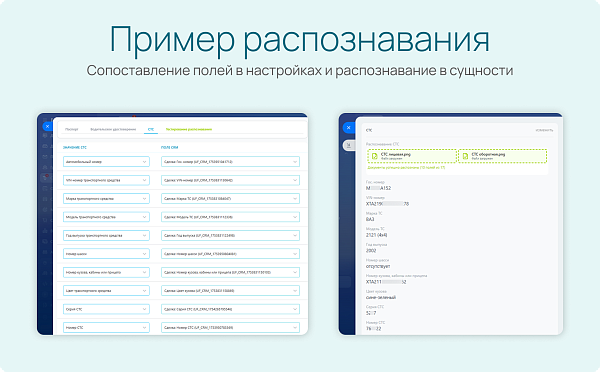Open the CRM field dropdown for Гос. номер
The width and height of the screenshot is (600, 372).
pos(230,162)
